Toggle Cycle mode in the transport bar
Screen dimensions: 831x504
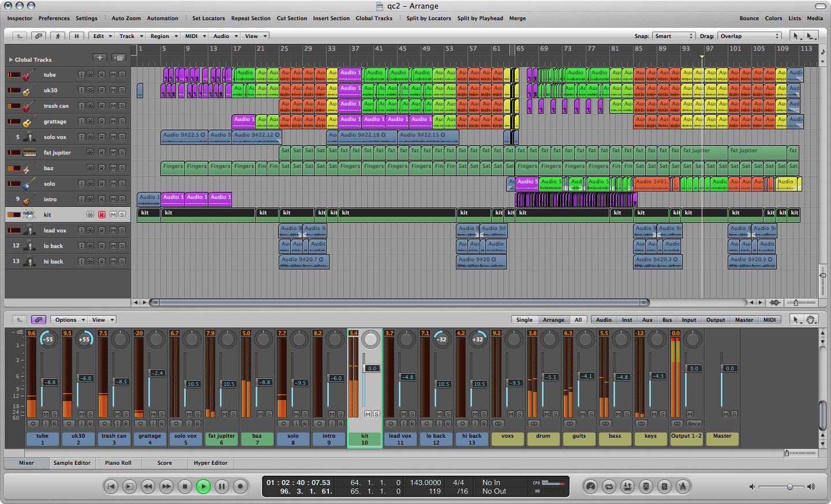(x=609, y=487)
